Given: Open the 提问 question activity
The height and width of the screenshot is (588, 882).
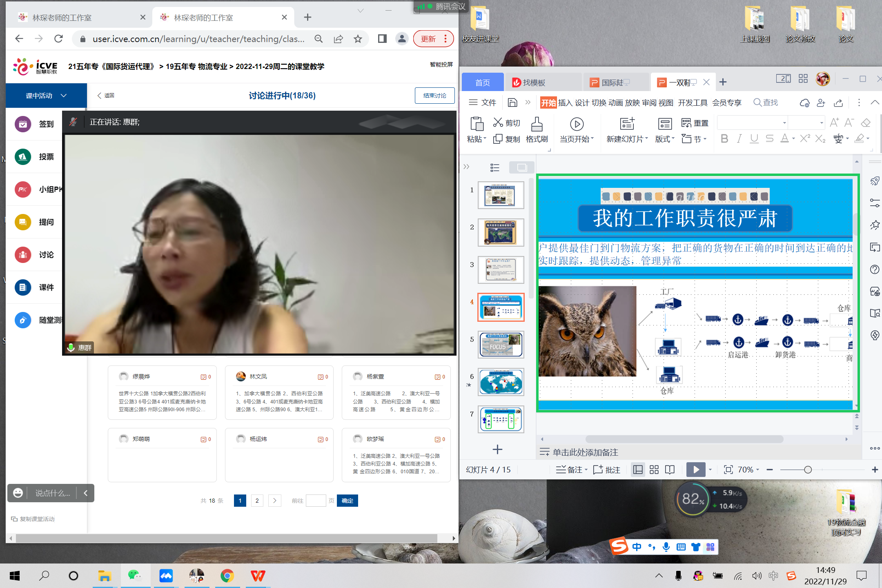Looking at the screenshot, I should click(34, 222).
